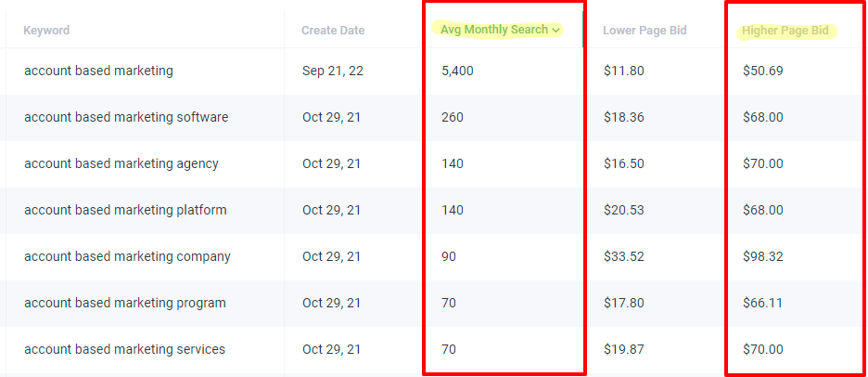Viewport: 868px width, 377px height.
Task: Open account based marketing program keyword
Action: coord(125,304)
